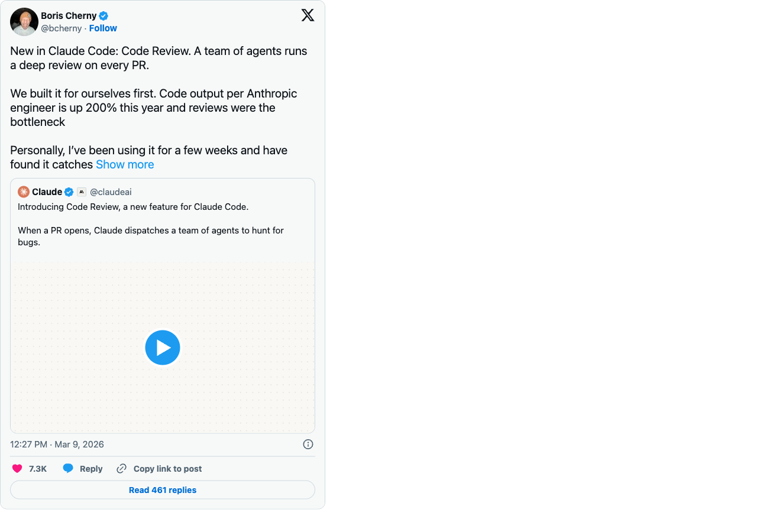This screenshot has height=532, width=757.
Task: Click Claude's verified checkmark badge
Action: [69, 192]
